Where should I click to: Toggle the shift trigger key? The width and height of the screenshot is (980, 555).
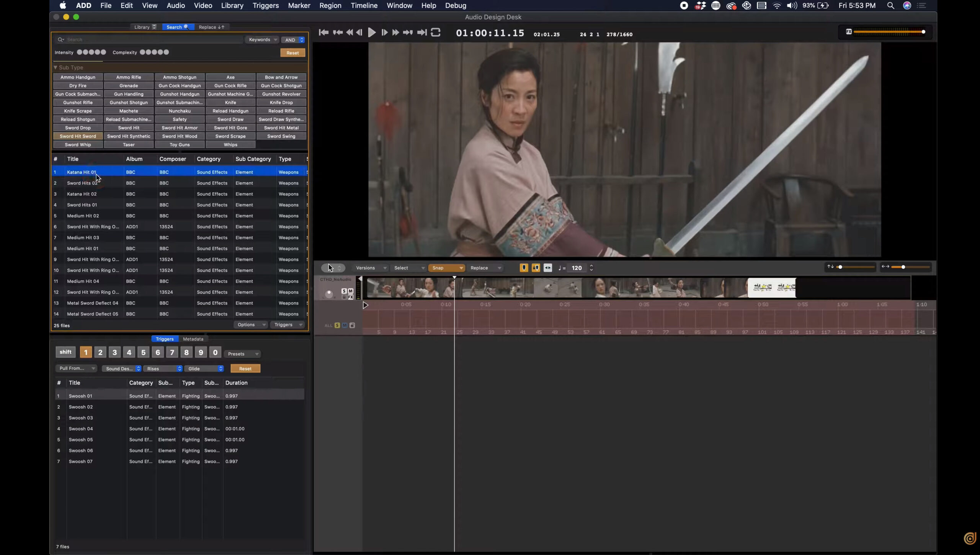click(x=65, y=352)
